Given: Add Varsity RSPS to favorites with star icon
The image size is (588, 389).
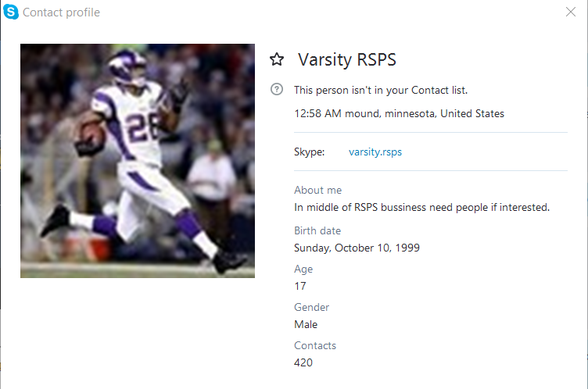Looking at the screenshot, I should pos(277,59).
